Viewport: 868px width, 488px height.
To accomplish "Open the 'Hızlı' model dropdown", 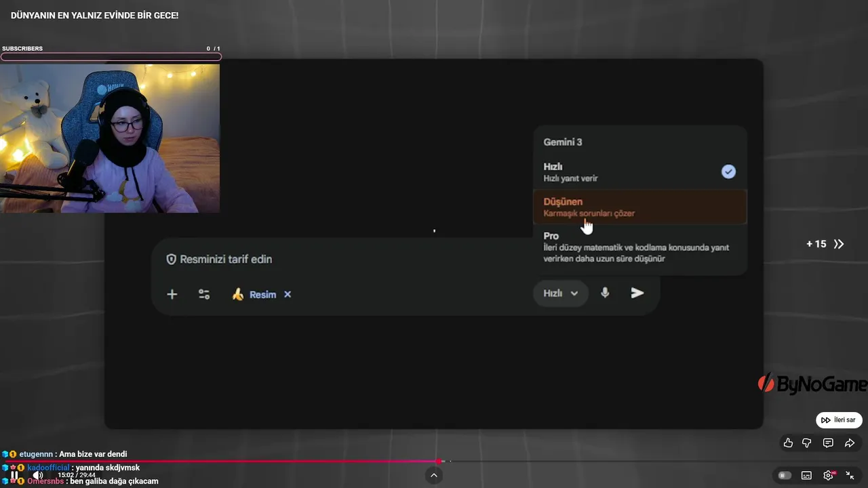I will (560, 293).
